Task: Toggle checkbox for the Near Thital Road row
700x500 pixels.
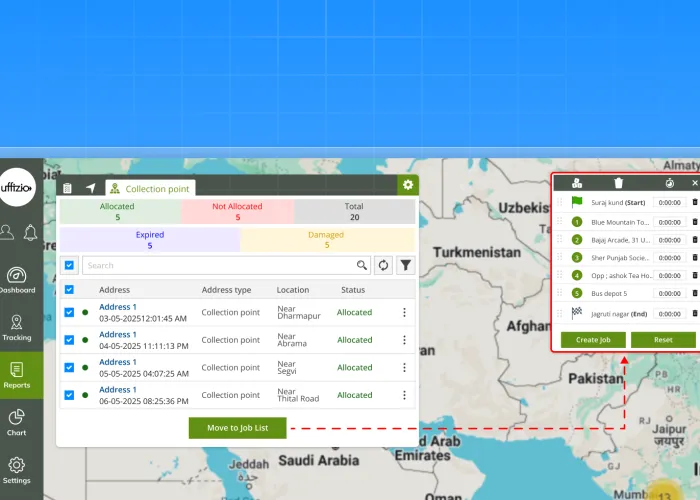Action: [69, 395]
